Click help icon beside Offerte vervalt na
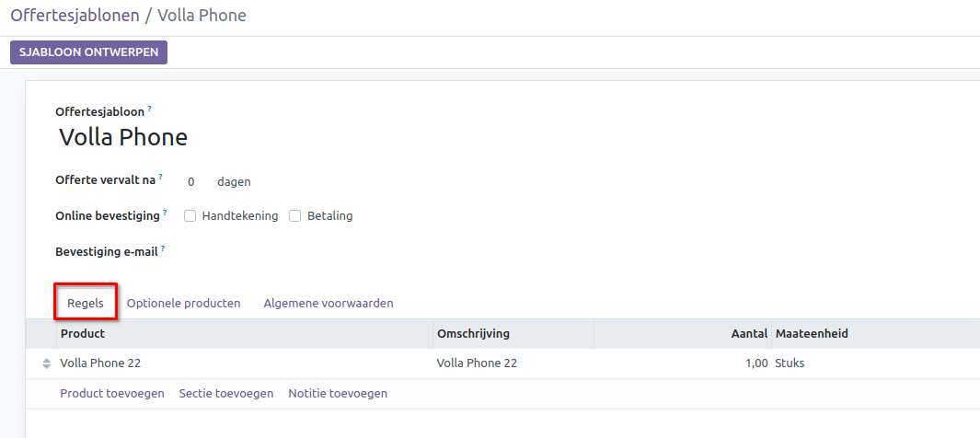This screenshot has height=438, width=980. (x=160, y=178)
